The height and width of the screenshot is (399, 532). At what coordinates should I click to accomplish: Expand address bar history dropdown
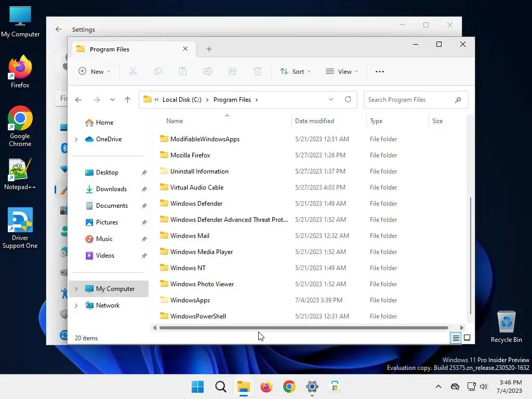click(x=331, y=99)
